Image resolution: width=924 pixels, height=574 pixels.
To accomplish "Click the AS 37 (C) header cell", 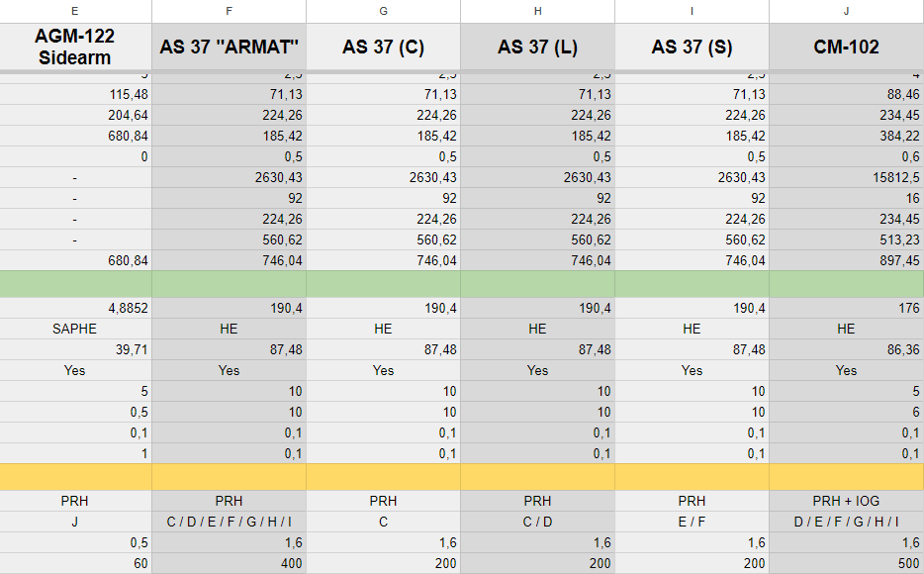I will (383, 48).
